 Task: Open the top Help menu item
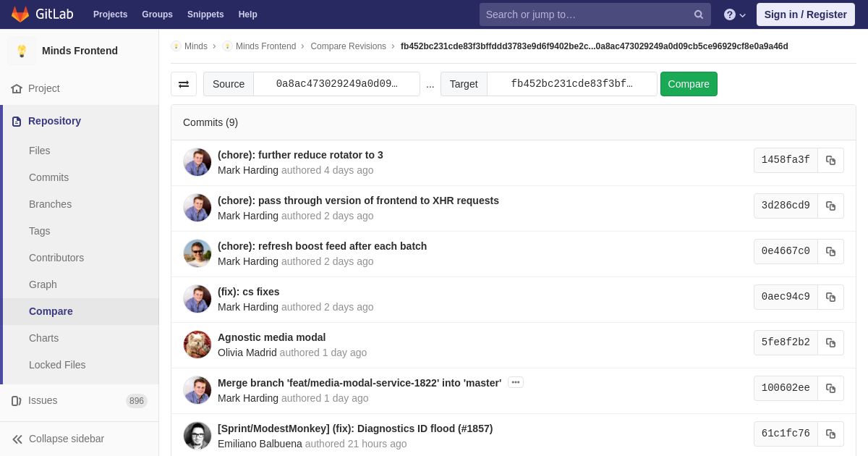[x=248, y=14]
